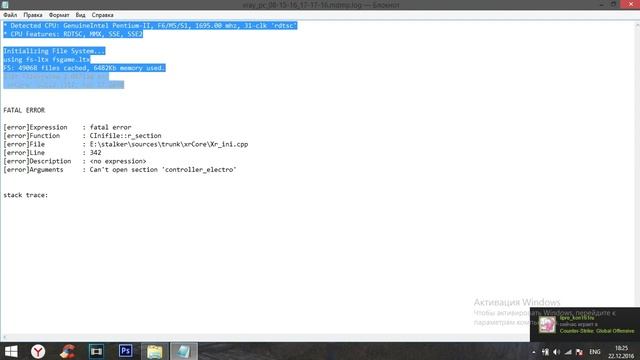The width and height of the screenshot is (640, 360).
Task: Click the '[error]Expression : fatal error' line
Action: point(67,127)
